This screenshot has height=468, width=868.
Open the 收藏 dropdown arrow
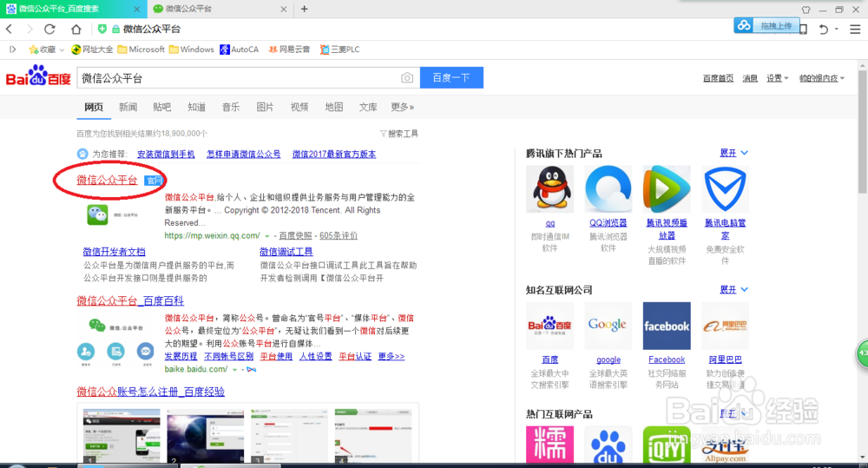pos(62,49)
